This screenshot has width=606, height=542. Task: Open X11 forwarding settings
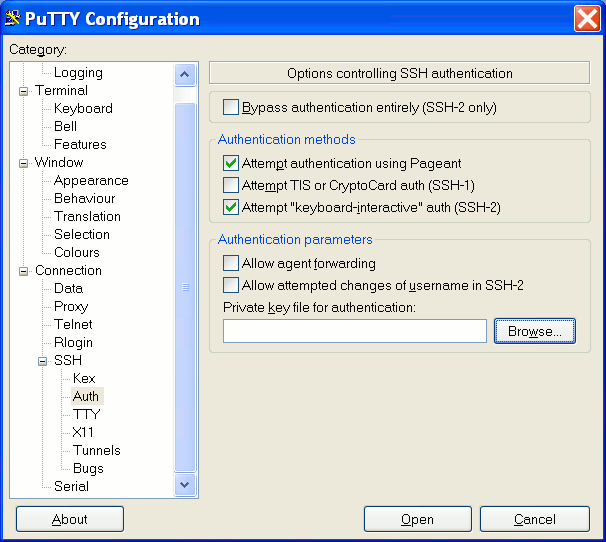(83, 432)
